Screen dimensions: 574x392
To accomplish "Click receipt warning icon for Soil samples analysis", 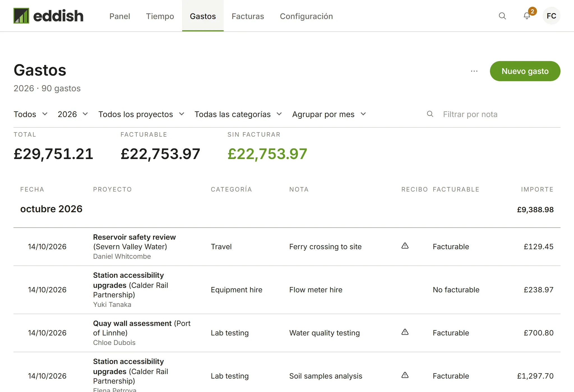I will click(x=405, y=375).
